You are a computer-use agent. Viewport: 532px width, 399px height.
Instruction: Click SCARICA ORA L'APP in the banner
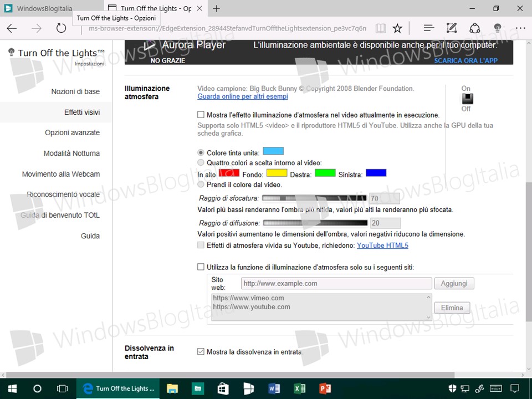tap(466, 60)
